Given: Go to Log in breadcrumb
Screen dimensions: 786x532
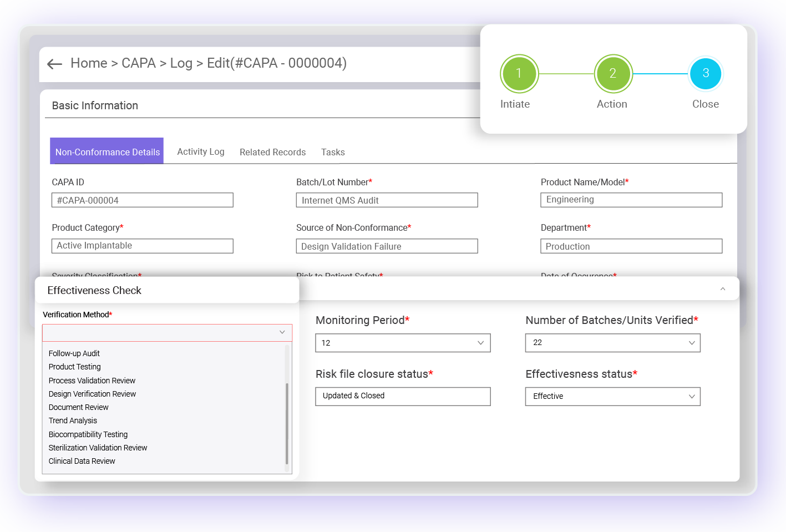Looking at the screenshot, I should [181, 63].
